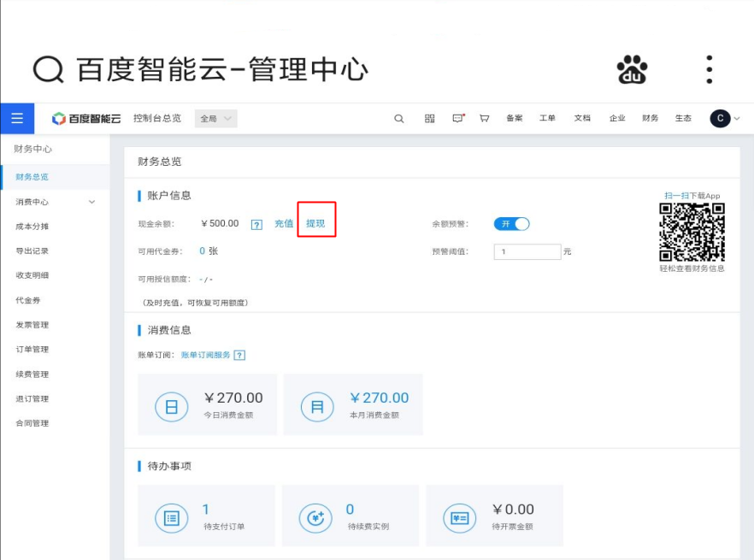Open 成本分摊 in the sidebar

[x=32, y=226]
